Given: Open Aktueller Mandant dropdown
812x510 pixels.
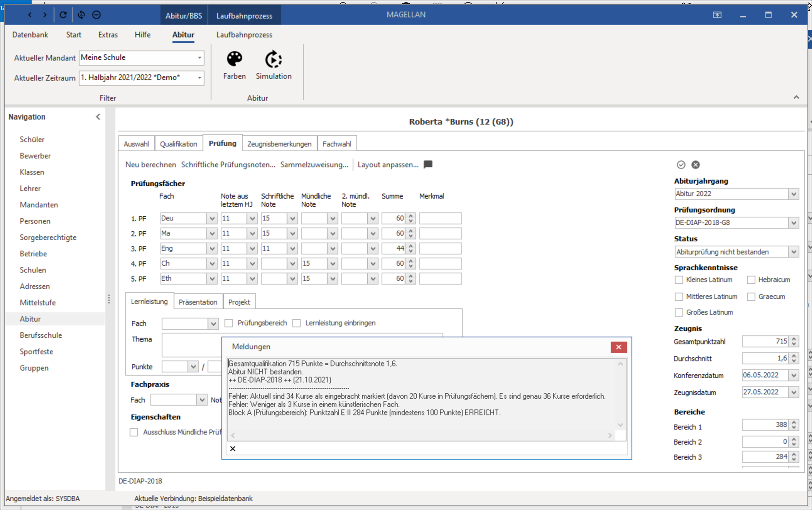Looking at the screenshot, I should pos(199,58).
